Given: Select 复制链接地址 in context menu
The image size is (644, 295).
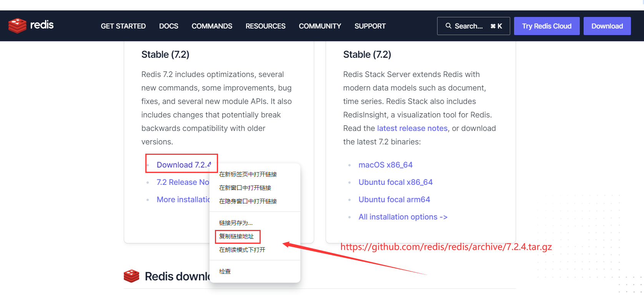Looking at the screenshot, I should point(255,236).
